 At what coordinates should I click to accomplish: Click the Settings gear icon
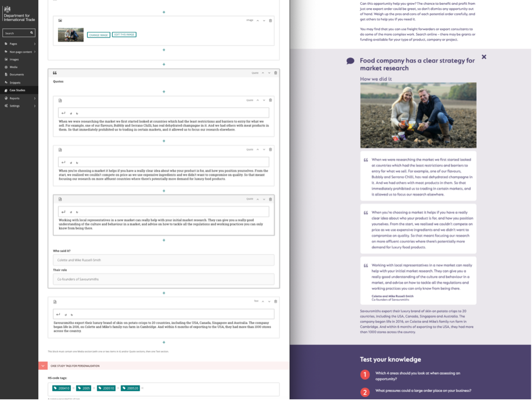[x=5, y=106]
